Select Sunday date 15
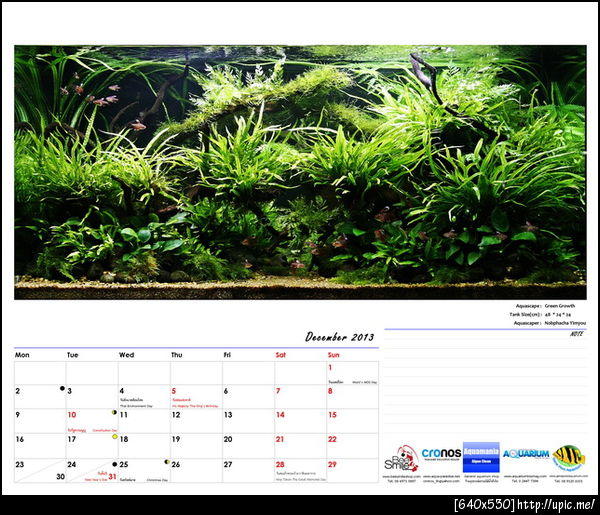This screenshot has height=515, width=600. coord(333,415)
